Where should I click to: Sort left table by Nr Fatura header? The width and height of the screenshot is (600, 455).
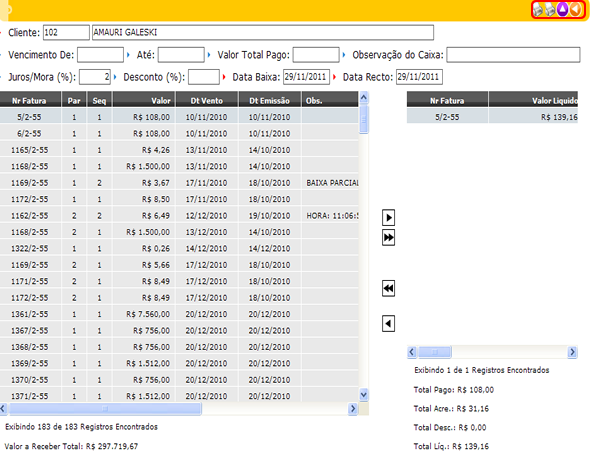(30, 100)
